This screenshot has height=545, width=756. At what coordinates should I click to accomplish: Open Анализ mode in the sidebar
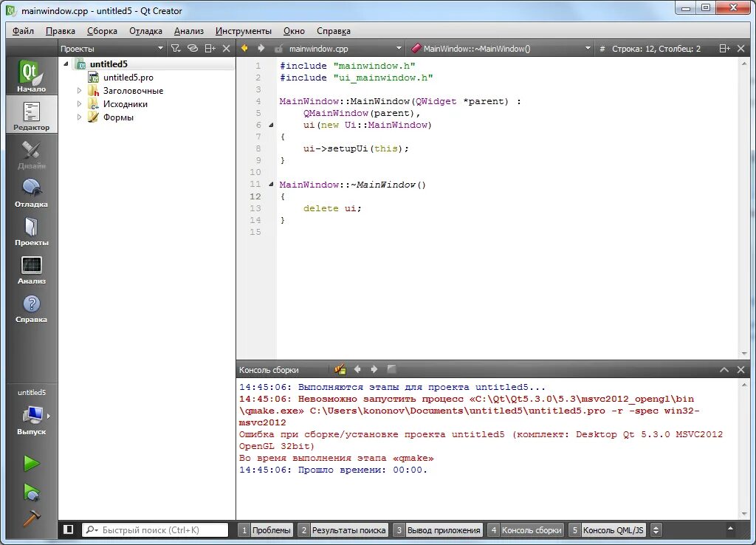coord(31,269)
